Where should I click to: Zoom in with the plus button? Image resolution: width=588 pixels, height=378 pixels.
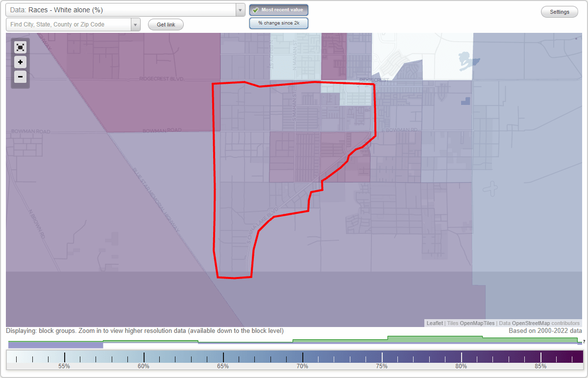pyautogui.click(x=20, y=62)
